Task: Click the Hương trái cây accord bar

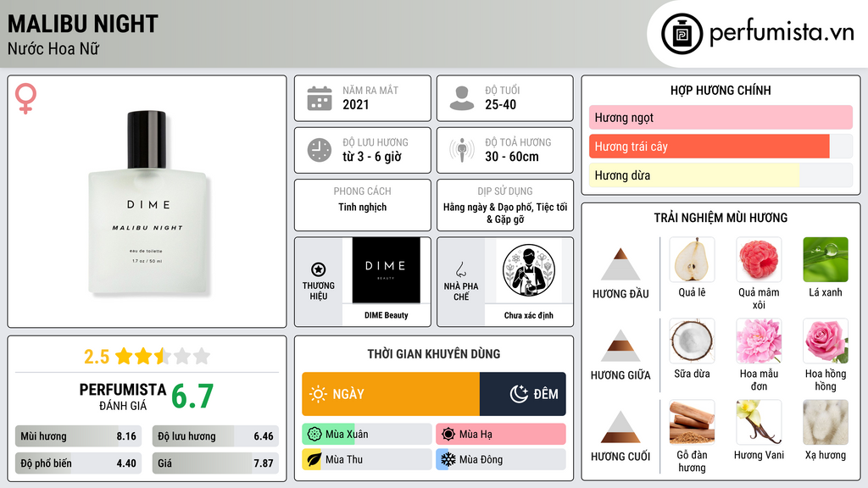Action: 721,147
